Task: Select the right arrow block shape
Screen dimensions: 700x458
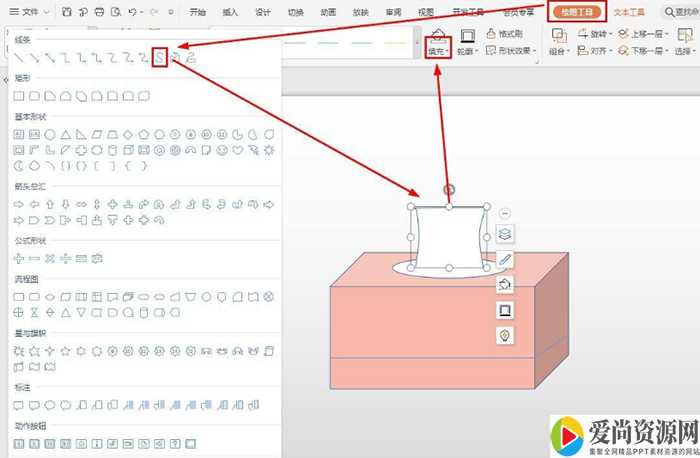Action: (x=19, y=204)
